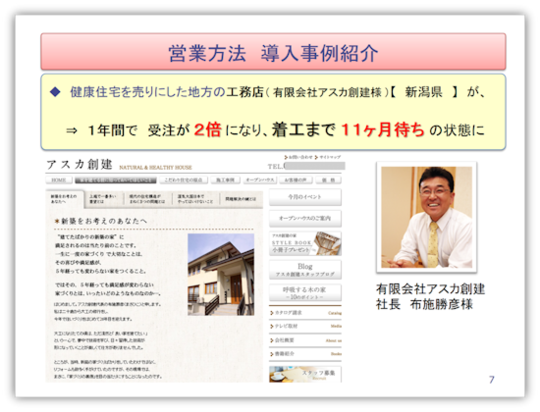
Task: Click the 価格 navigation button
Action: pos(328,180)
